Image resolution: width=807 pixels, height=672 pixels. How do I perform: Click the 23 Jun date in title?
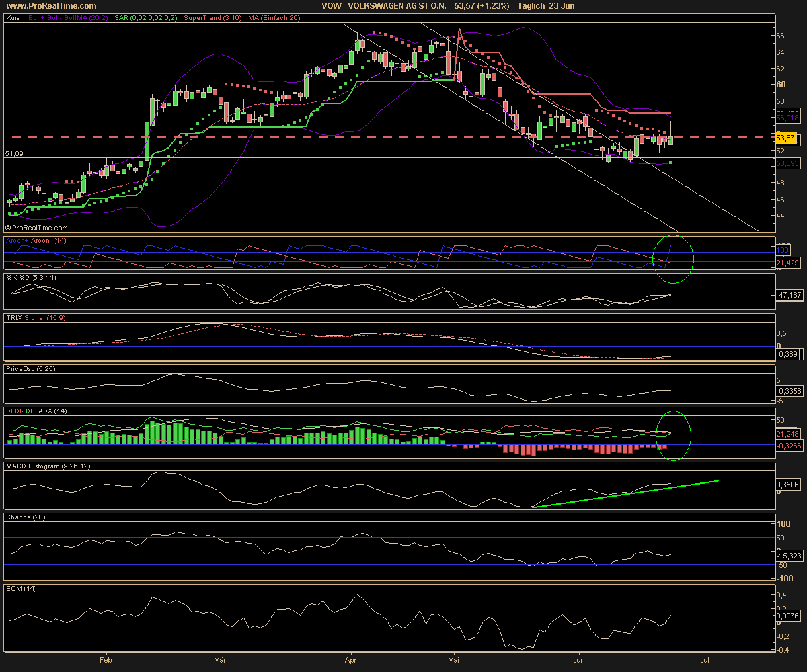pyautogui.click(x=564, y=5)
